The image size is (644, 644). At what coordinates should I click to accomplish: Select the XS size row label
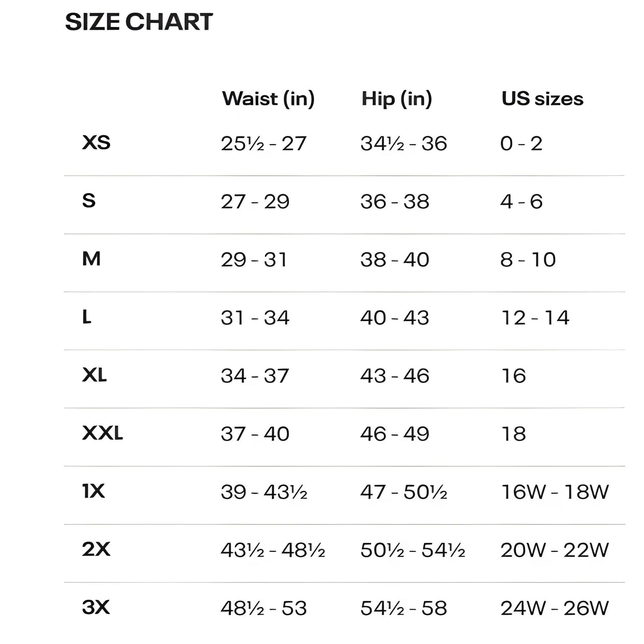coord(96,143)
